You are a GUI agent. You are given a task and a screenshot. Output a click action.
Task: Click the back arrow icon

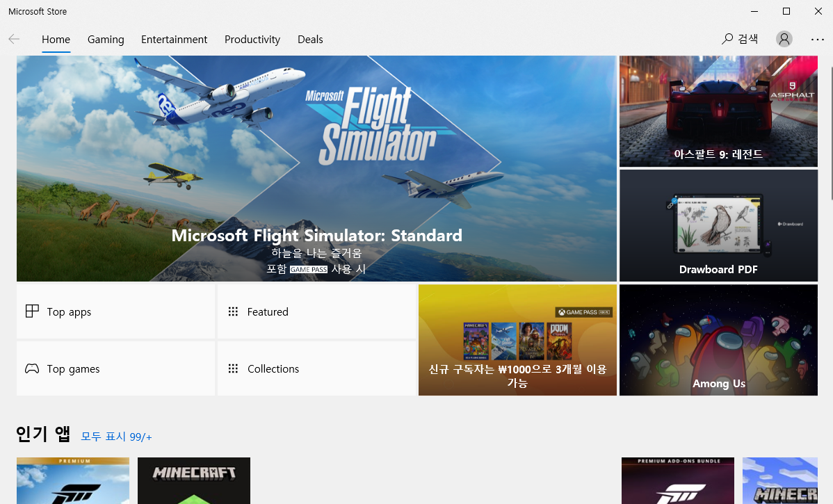pyautogui.click(x=14, y=39)
